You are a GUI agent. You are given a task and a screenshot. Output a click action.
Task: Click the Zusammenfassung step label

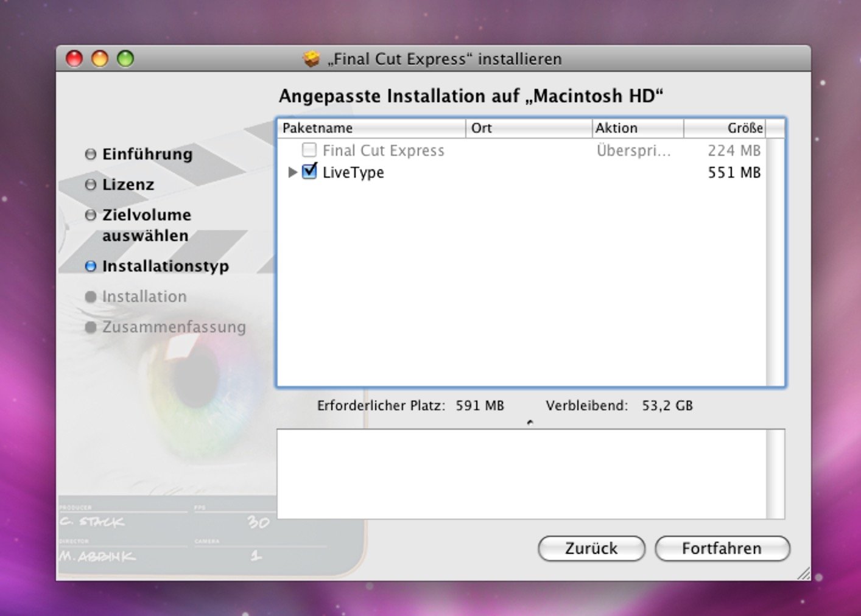174,327
